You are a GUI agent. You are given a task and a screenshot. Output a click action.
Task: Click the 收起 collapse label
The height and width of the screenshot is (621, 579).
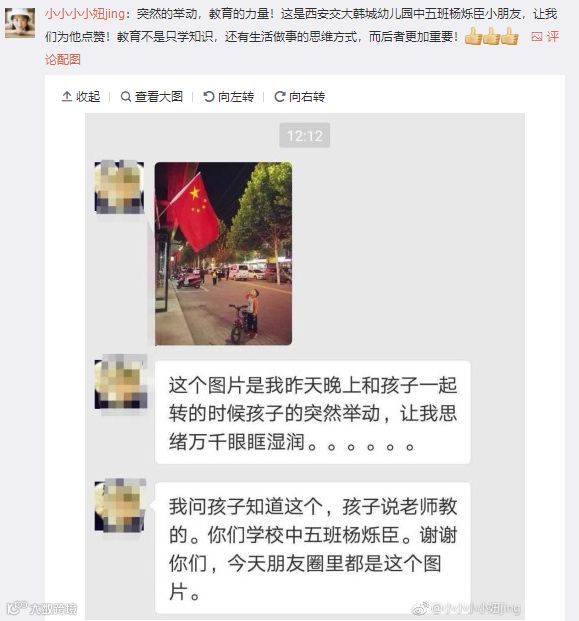[x=88, y=97]
